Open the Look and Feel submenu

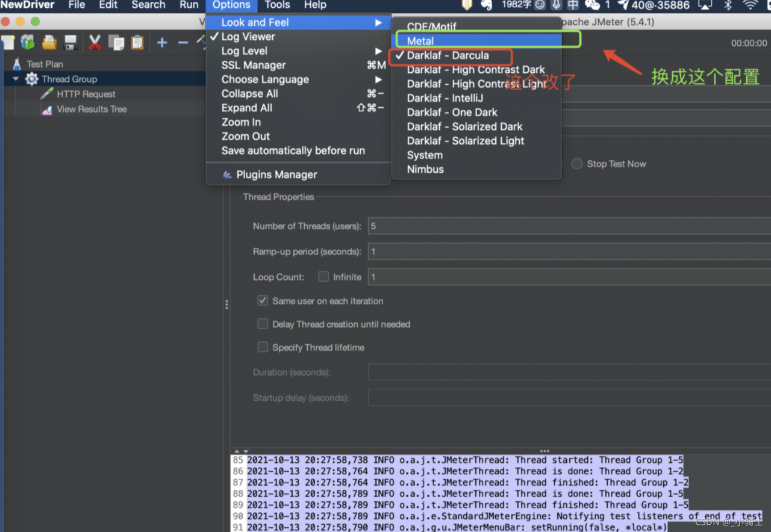coord(299,22)
